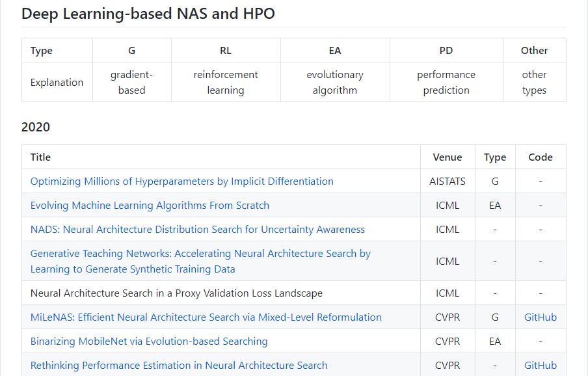Click the 2020 section heading
Image resolution: width=588 pixels, height=376 pixels.
pyautogui.click(x=36, y=127)
